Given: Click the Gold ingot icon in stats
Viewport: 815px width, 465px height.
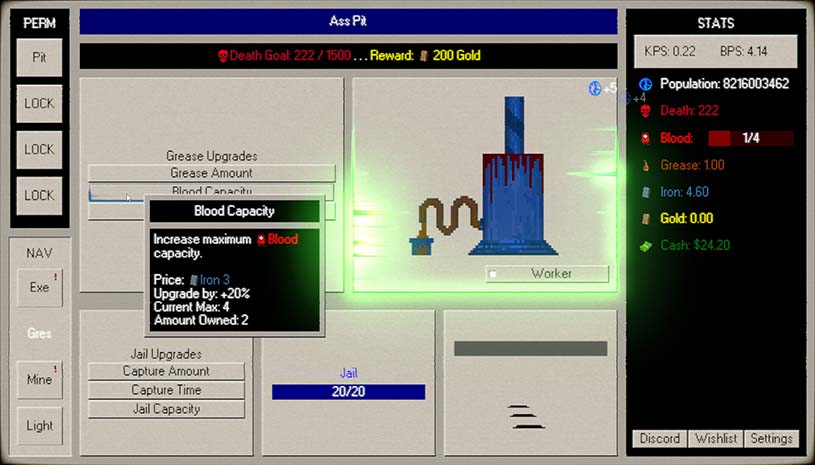Looking at the screenshot, I should coord(646,218).
